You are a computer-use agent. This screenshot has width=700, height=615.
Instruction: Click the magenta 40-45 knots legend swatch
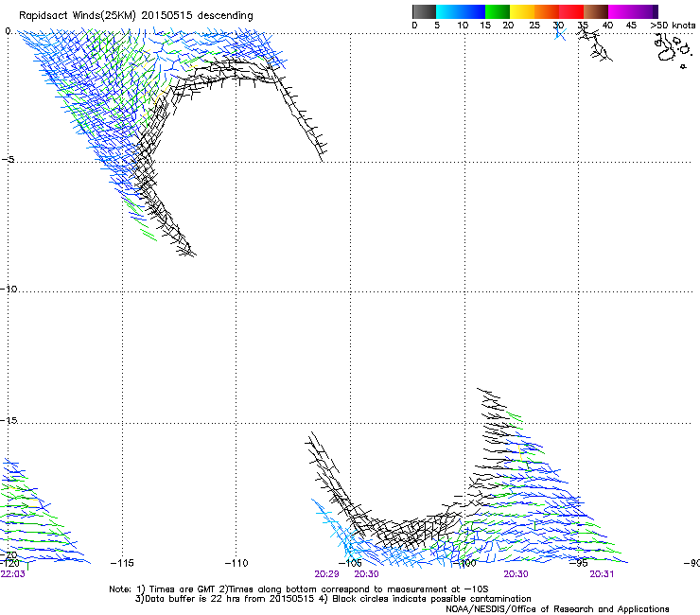pyautogui.click(x=621, y=11)
